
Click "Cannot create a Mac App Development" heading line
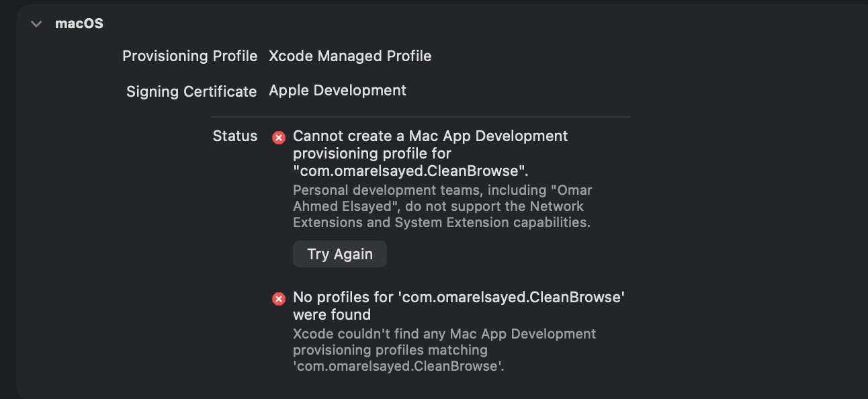pos(430,136)
